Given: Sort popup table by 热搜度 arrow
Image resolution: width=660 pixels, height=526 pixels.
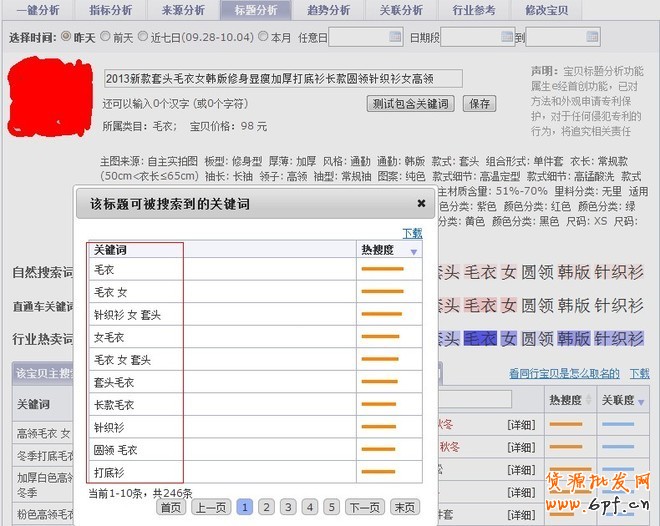Looking at the screenshot, I should click(x=414, y=252).
